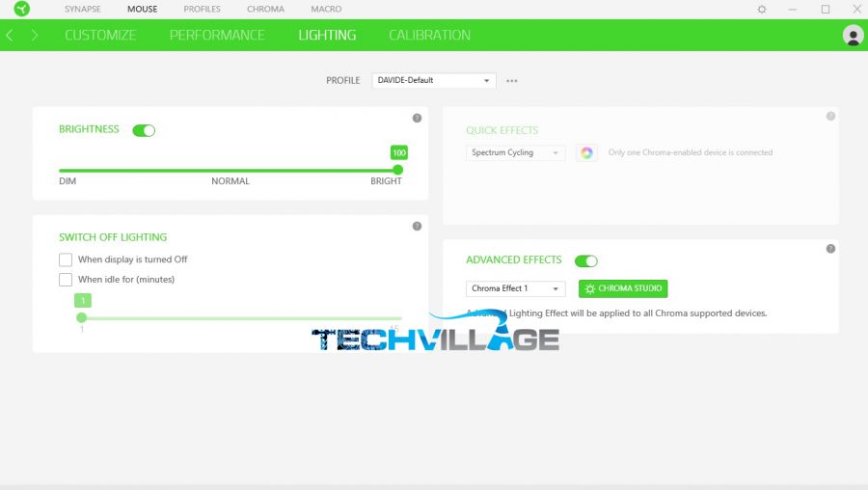The width and height of the screenshot is (868, 490).
Task: Launch CHROMA STUDIO button
Action: [623, 288]
